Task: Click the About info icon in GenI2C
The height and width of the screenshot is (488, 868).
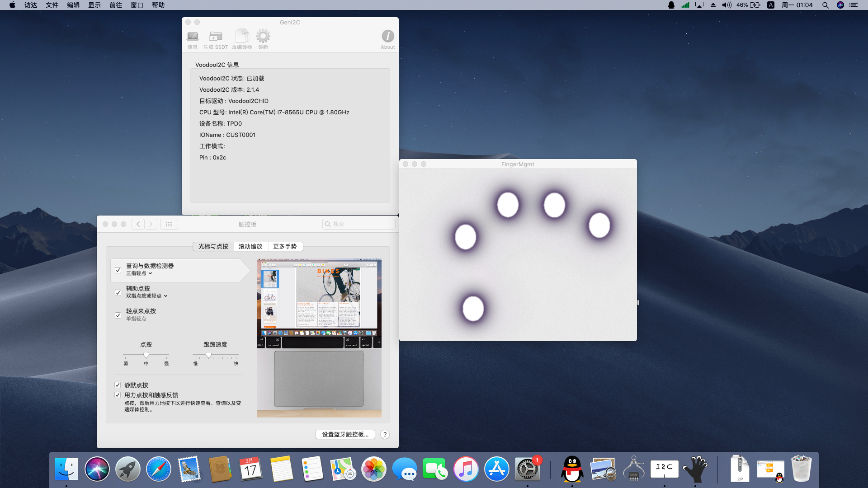Action: 387,39
